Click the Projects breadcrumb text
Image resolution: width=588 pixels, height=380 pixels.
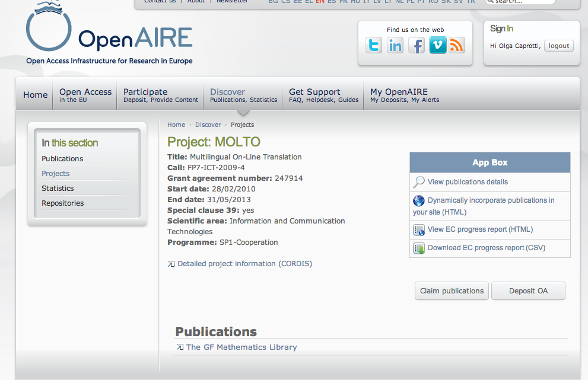[x=242, y=125]
